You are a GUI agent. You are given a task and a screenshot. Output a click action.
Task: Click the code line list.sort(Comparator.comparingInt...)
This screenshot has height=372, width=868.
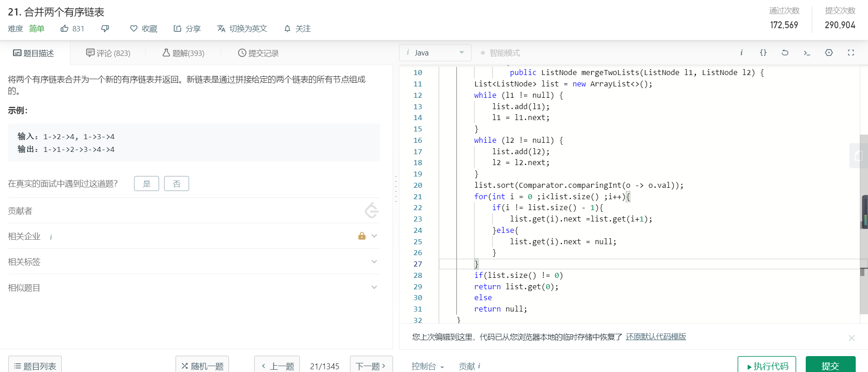579,185
